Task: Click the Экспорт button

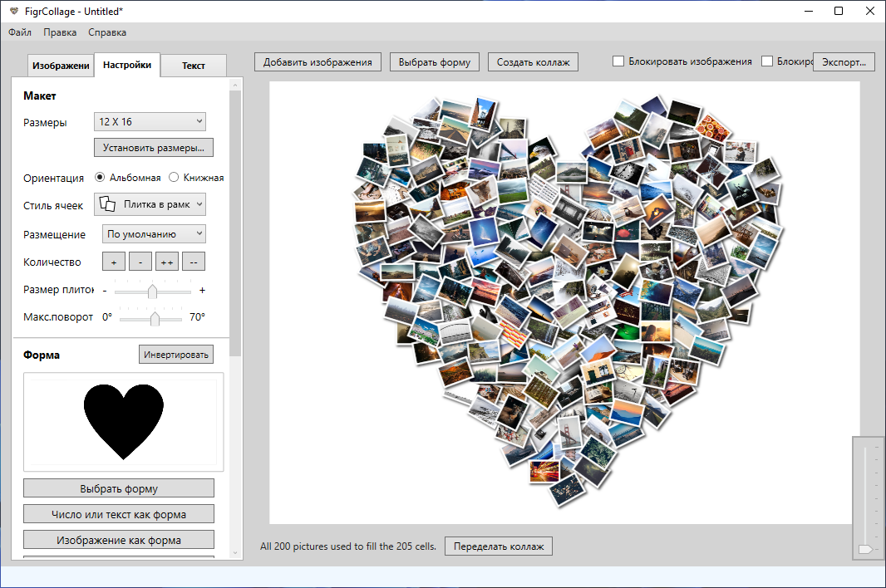Action: coord(844,62)
